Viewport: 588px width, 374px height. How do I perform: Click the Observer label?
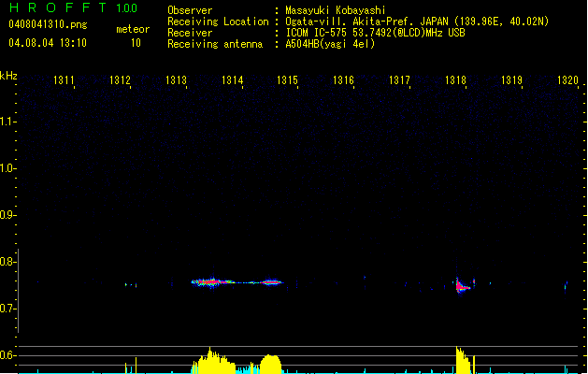[x=190, y=10]
